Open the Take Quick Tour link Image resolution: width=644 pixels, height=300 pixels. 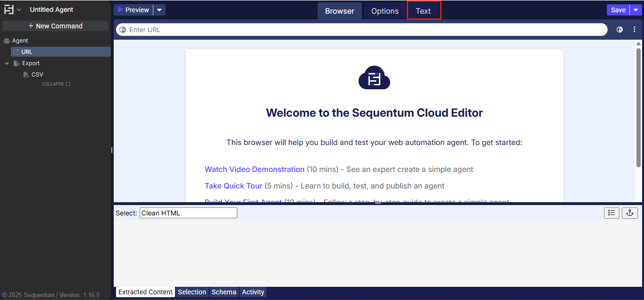point(234,186)
